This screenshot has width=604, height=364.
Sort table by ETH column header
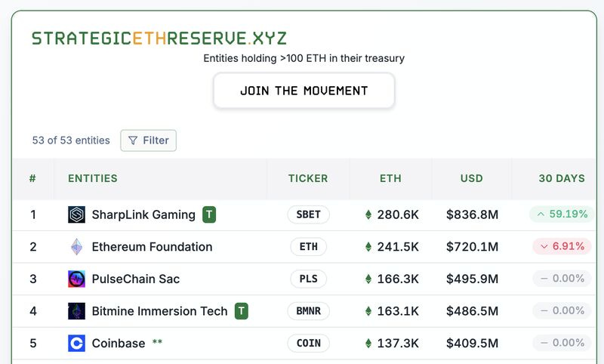(x=390, y=179)
